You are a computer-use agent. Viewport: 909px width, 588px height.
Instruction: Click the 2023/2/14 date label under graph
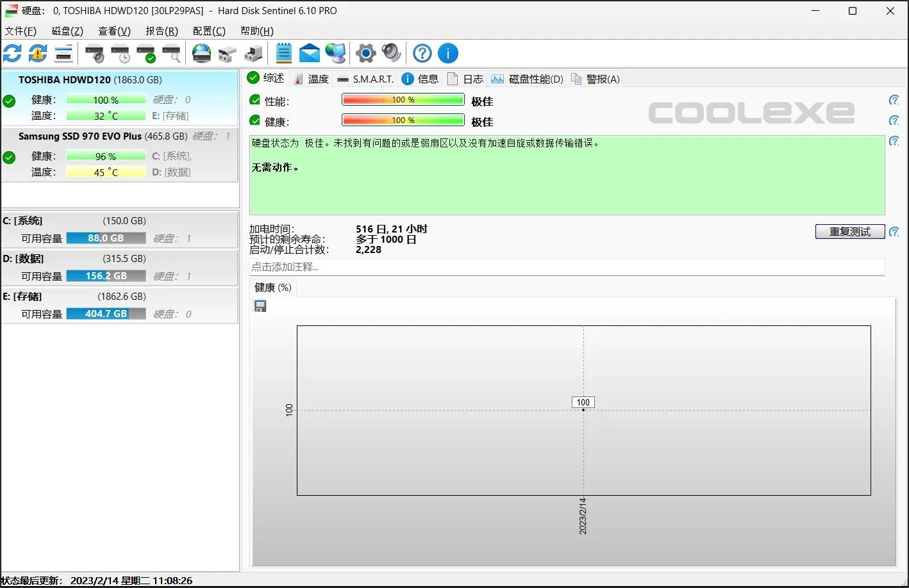[x=583, y=516]
